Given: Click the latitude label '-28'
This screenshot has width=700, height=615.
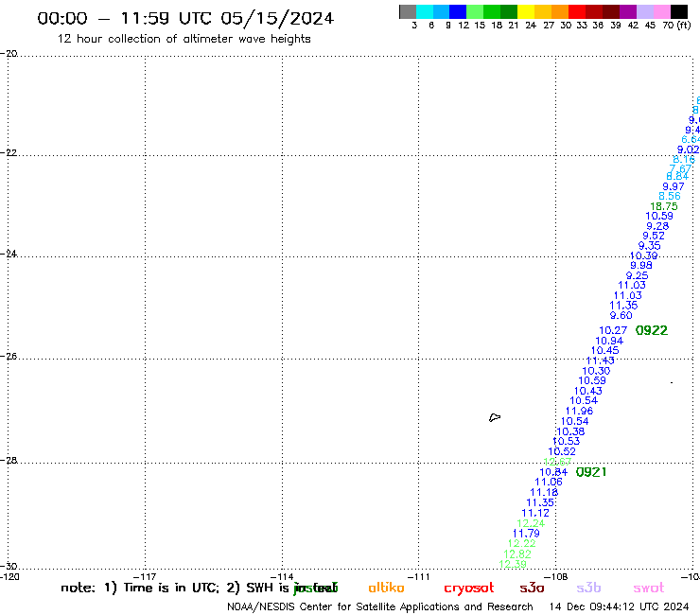Looking at the screenshot, I should pos(9,461).
